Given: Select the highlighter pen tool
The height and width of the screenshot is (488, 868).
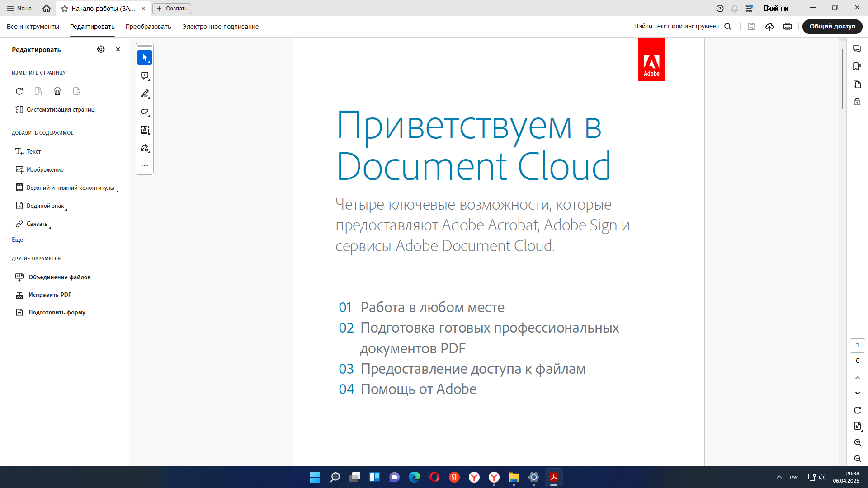Looking at the screenshot, I should click(x=145, y=94).
